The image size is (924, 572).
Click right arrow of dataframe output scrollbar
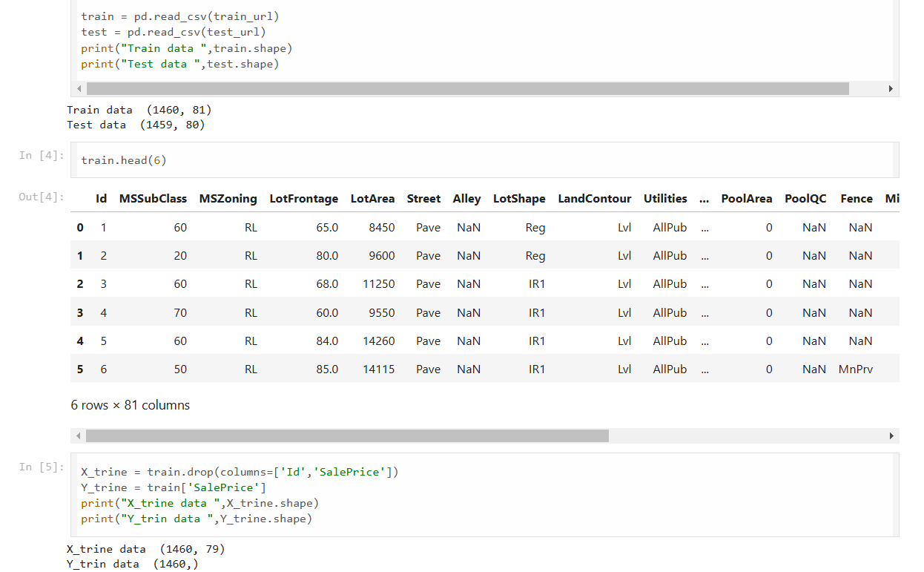click(x=891, y=436)
